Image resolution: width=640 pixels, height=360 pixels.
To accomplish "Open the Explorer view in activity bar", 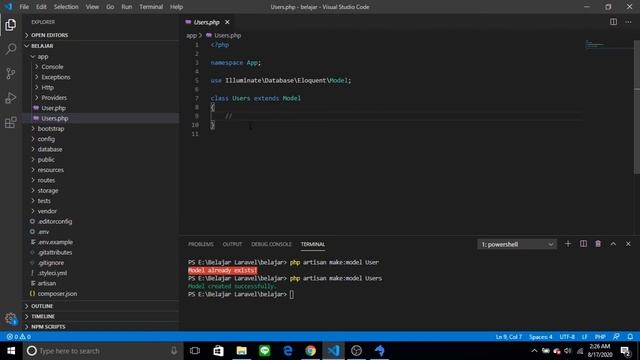I will pyautogui.click(x=11, y=25).
